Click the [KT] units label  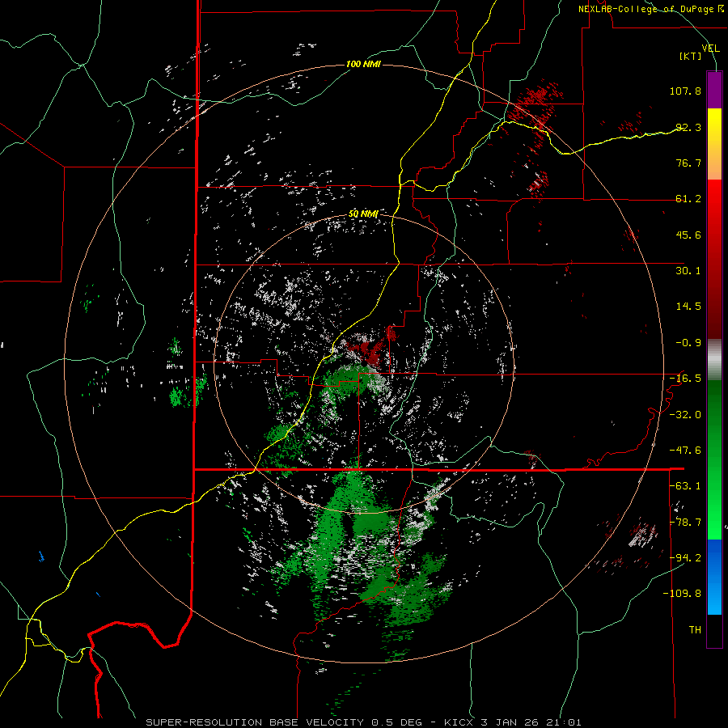pos(691,56)
